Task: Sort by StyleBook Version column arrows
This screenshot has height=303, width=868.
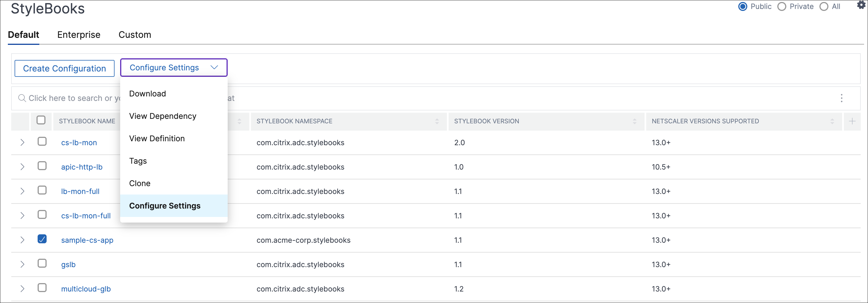Action: pos(634,121)
